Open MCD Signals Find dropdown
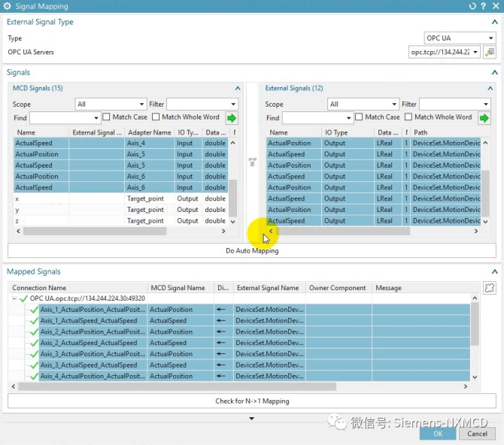The width and height of the screenshot is (504, 445). (96, 118)
